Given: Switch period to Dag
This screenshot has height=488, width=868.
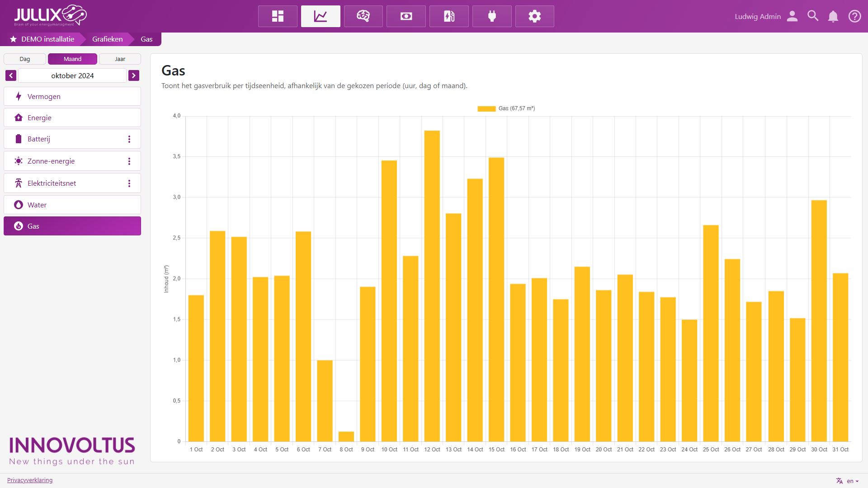Looking at the screenshot, I should coord(25,59).
